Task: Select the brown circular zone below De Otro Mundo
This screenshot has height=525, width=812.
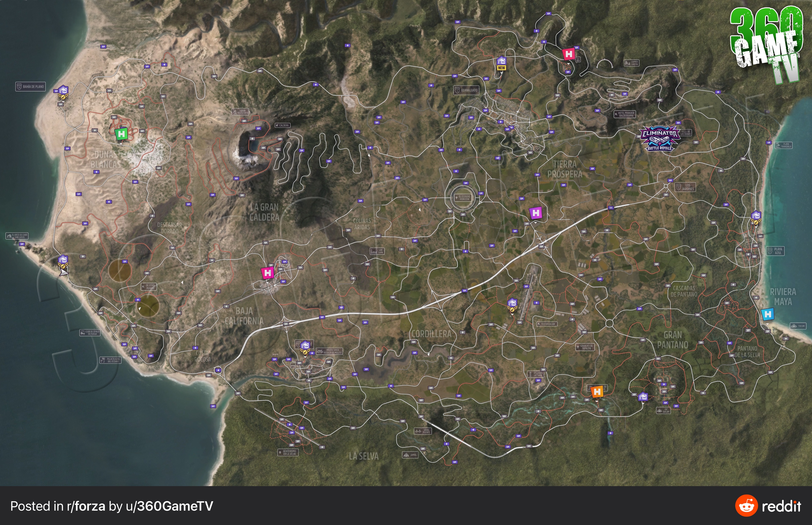Action: pyautogui.click(x=148, y=306)
